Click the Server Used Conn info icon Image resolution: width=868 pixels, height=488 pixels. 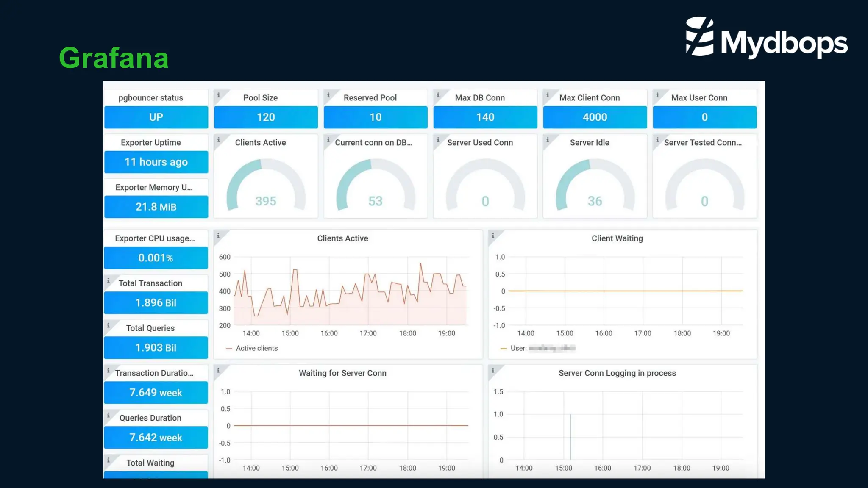click(438, 140)
